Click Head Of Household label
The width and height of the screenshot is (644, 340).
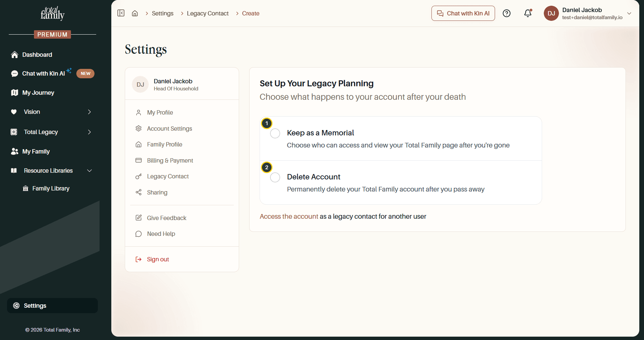pyautogui.click(x=176, y=89)
